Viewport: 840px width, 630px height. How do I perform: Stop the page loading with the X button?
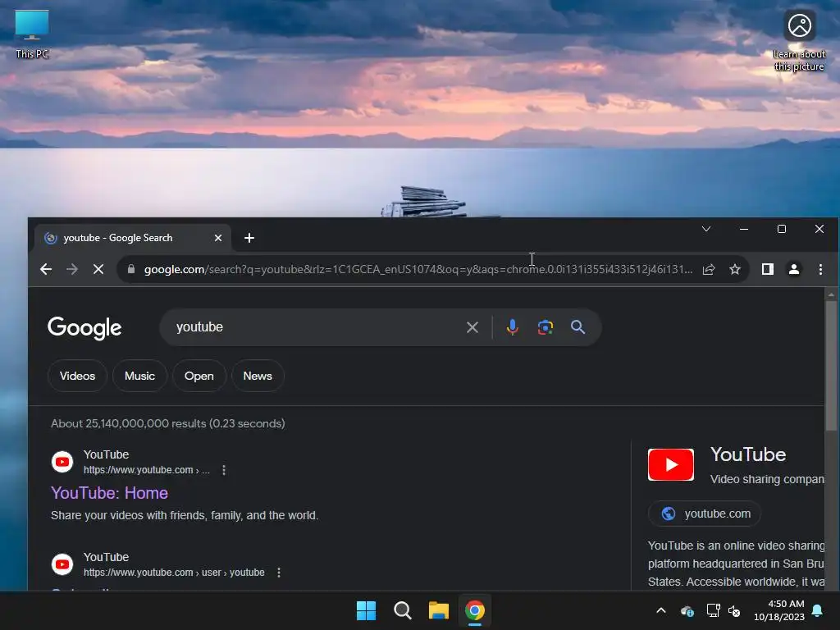point(98,269)
